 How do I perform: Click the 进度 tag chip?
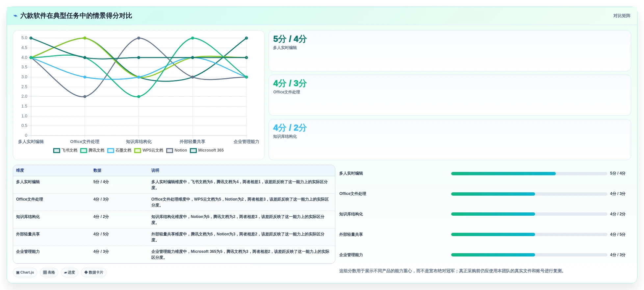pyautogui.click(x=69, y=273)
